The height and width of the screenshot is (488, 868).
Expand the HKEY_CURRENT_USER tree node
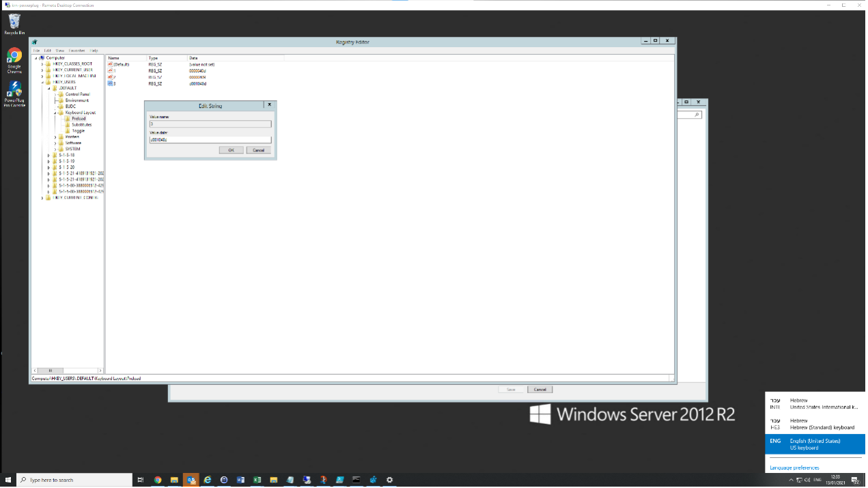42,70
